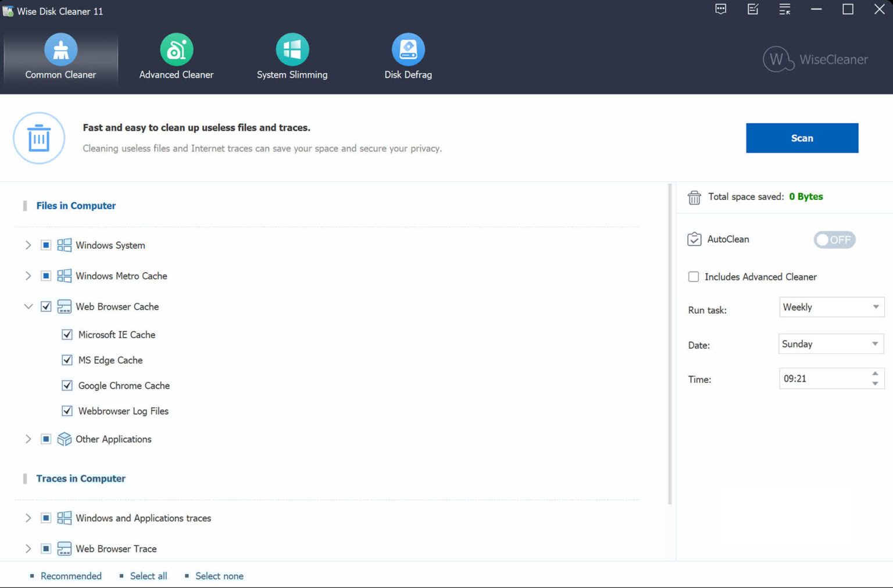Image resolution: width=893 pixels, height=588 pixels.
Task: Enable Includes Advanced Cleaner
Action: point(693,277)
